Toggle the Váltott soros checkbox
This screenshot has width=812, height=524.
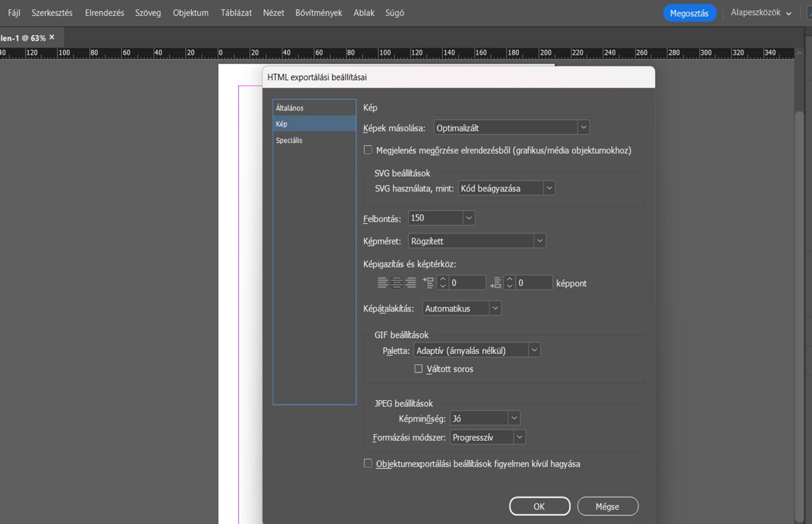tap(418, 369)
